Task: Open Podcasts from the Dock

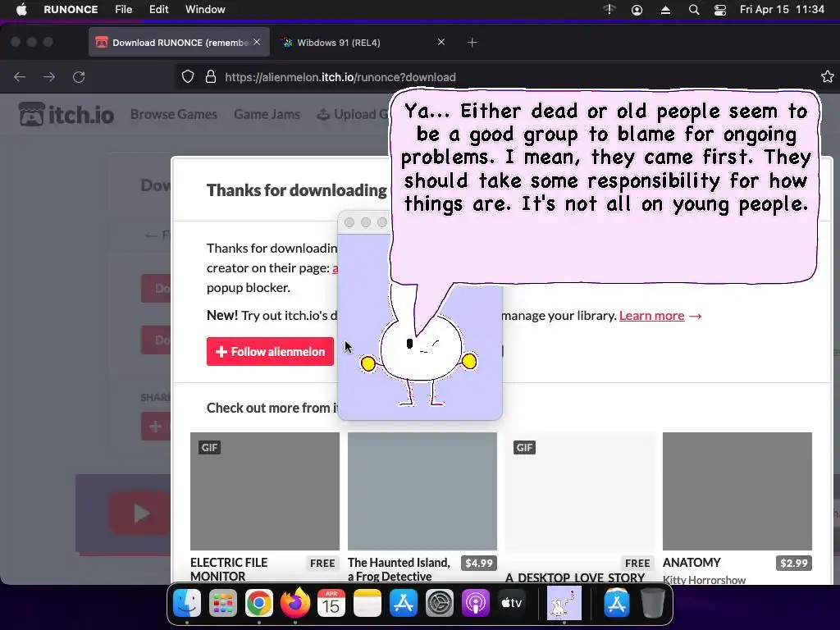Action: [x=475, y=603]
